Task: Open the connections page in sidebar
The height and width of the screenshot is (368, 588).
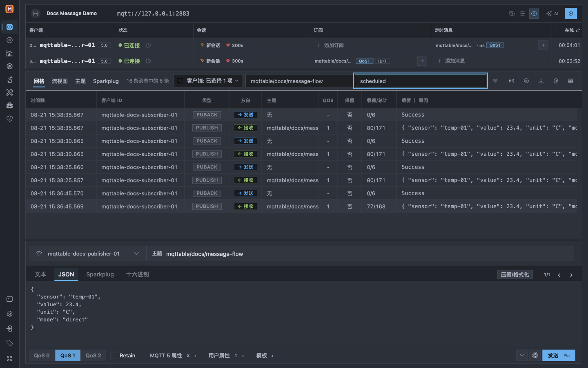Action: click(x=10, y=27)
